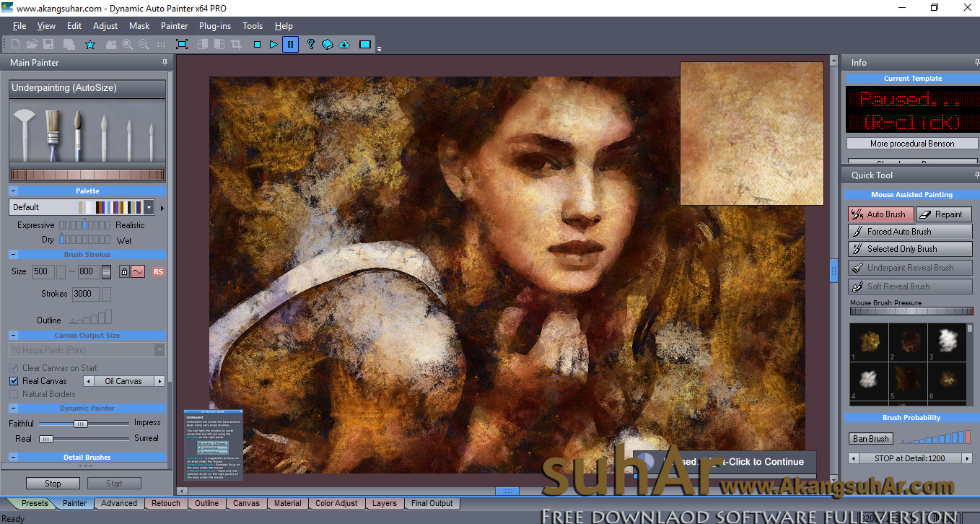Uncheck the Real Canvas option
Image resolution: width=980 pixels, height=524 pixels.
point(15,380)
